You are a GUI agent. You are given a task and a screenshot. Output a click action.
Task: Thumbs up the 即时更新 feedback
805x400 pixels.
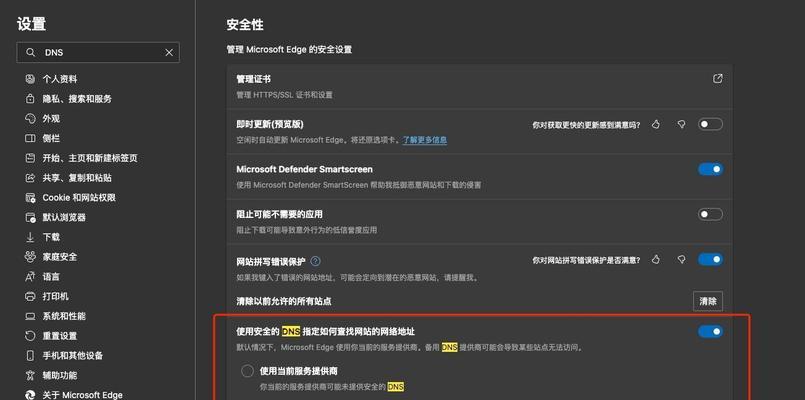pos(656,124)
